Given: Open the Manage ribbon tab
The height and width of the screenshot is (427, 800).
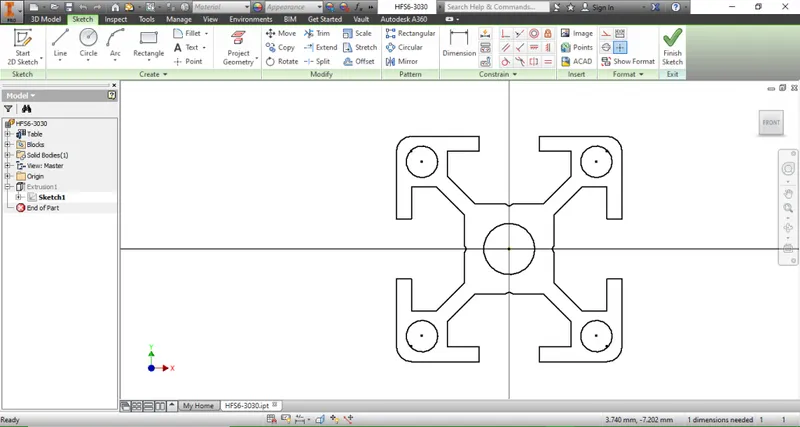Looking at the screenshot, I should click(179, 19).
